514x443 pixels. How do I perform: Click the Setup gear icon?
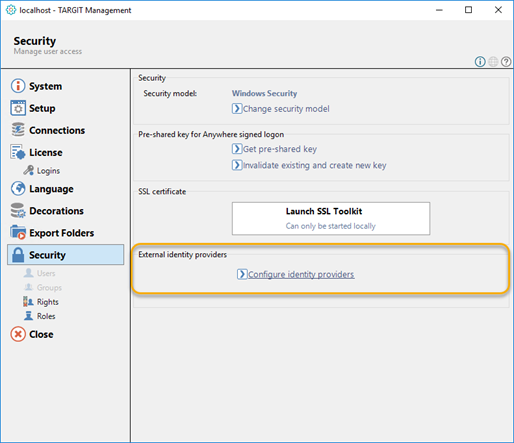[x=18, y=108]
